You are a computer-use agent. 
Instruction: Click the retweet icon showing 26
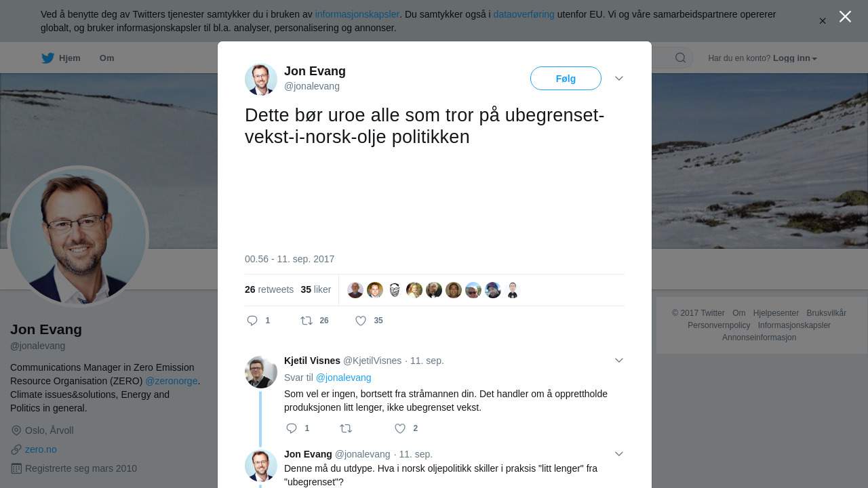307,321
